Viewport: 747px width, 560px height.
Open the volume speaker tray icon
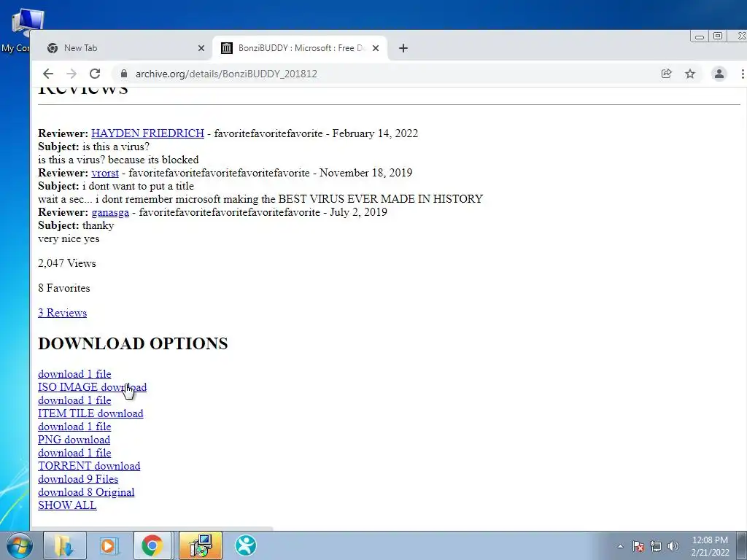click(x=673, y=546)
